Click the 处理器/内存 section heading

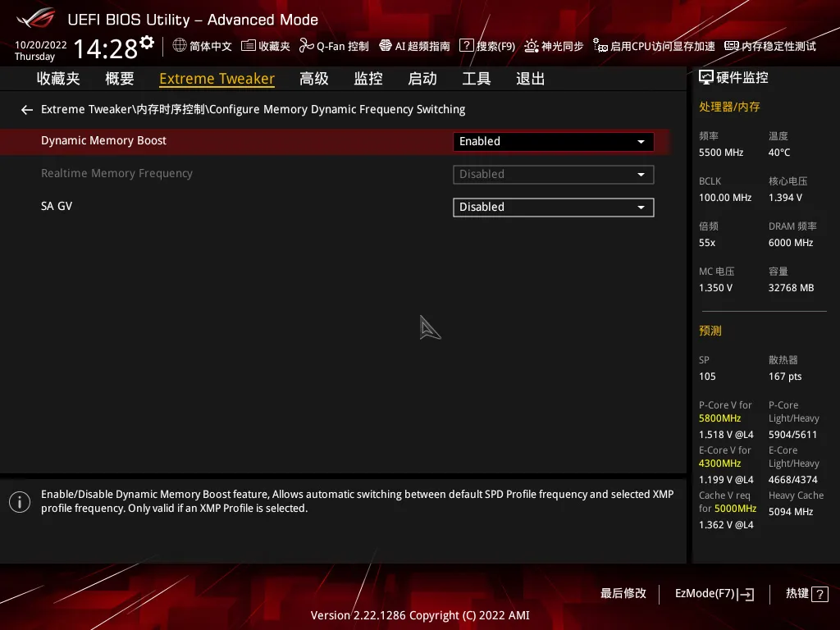(x=729, y=107)
